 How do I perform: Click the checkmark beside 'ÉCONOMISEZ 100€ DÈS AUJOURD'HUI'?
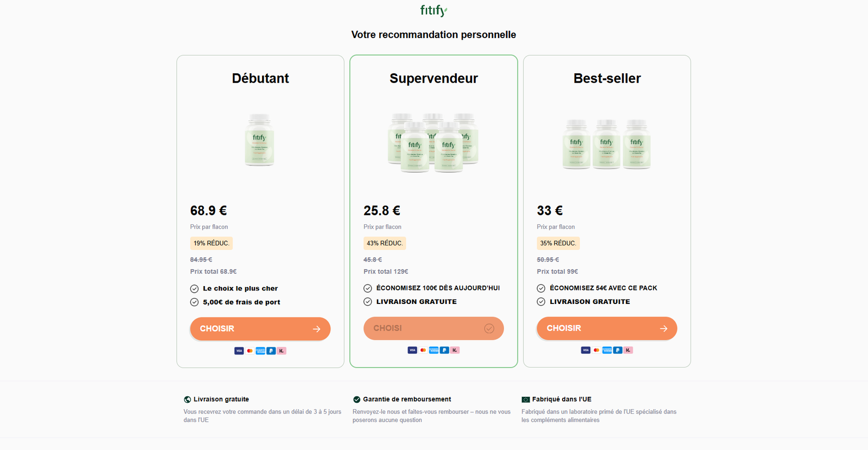tap(368, 288)
